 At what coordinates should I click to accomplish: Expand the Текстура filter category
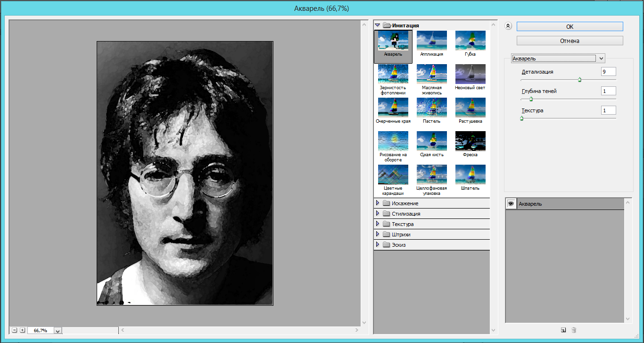(x=378, y=224)
